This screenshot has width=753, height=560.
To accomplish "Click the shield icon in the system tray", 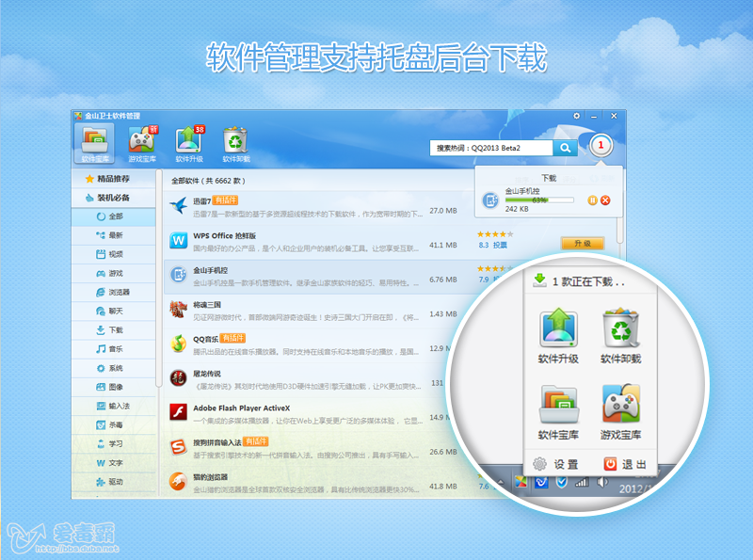I will coord(561,481).
